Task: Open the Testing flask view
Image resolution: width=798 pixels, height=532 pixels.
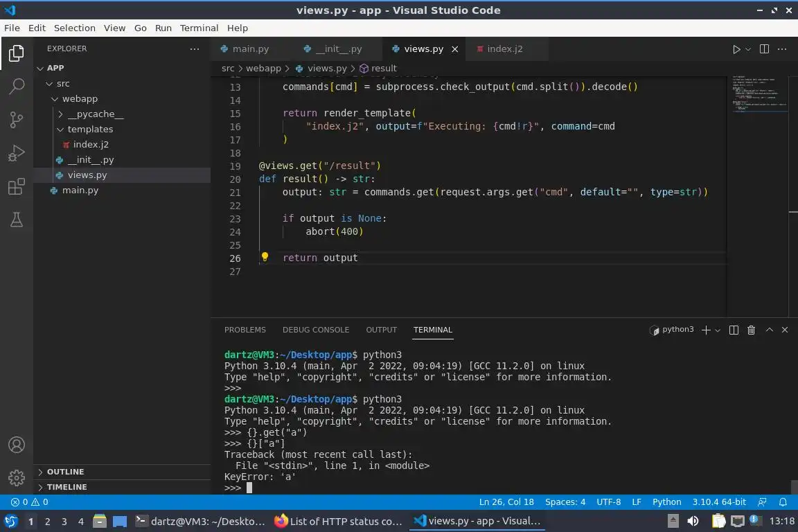Action: 17,220
